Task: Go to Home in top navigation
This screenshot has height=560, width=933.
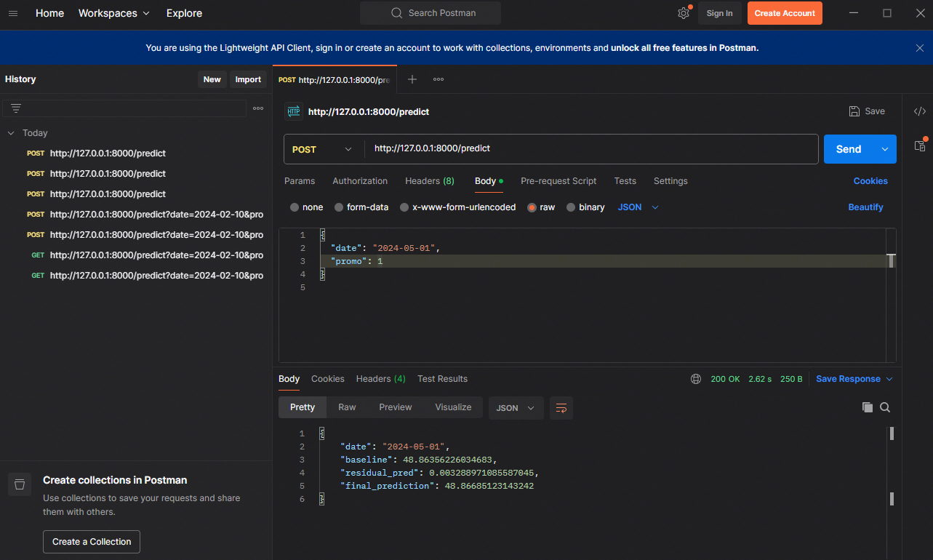Action: point(49,13)
